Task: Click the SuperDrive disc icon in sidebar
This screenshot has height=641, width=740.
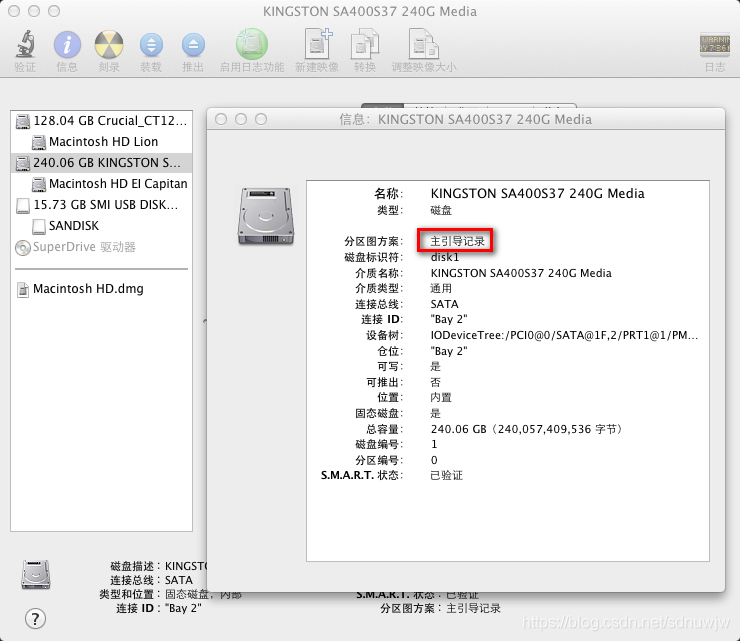Action: click(x=23, y=247)
